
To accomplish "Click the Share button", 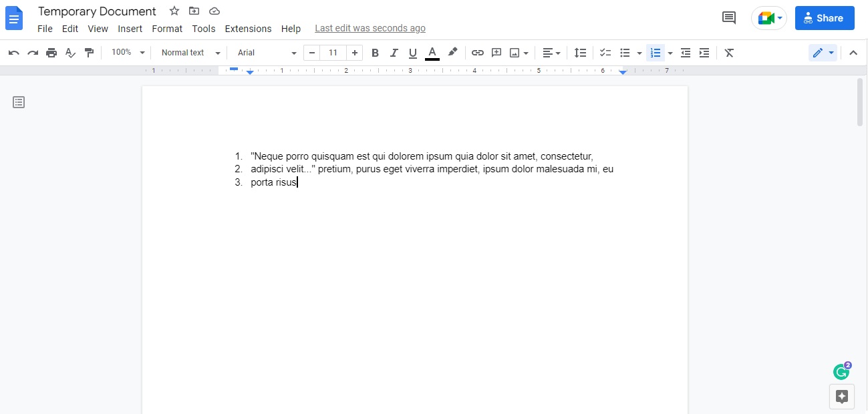I will coord(825,18).
